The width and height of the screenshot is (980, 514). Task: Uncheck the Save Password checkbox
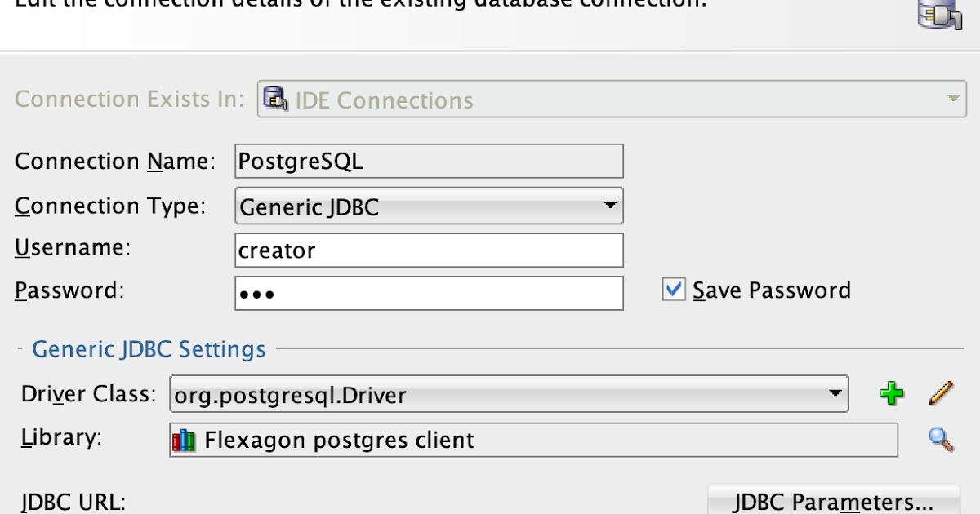[x=673, y=290]
